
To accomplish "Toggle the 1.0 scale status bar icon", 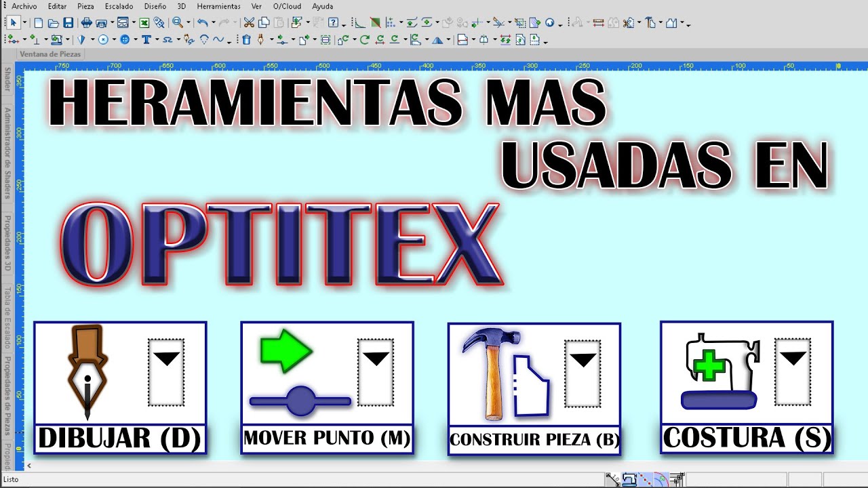I will (x=613, y=479).
